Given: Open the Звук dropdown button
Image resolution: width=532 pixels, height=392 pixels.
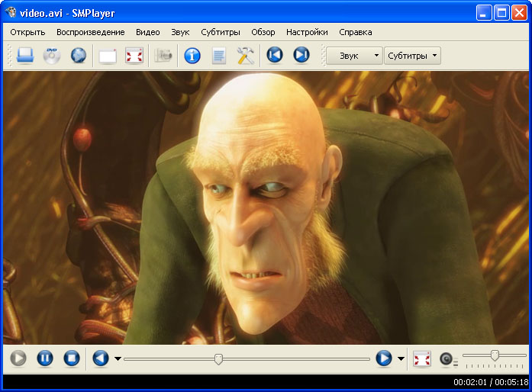Looking at the screenshot, I should pyautogui.click(x=354, y=56).
